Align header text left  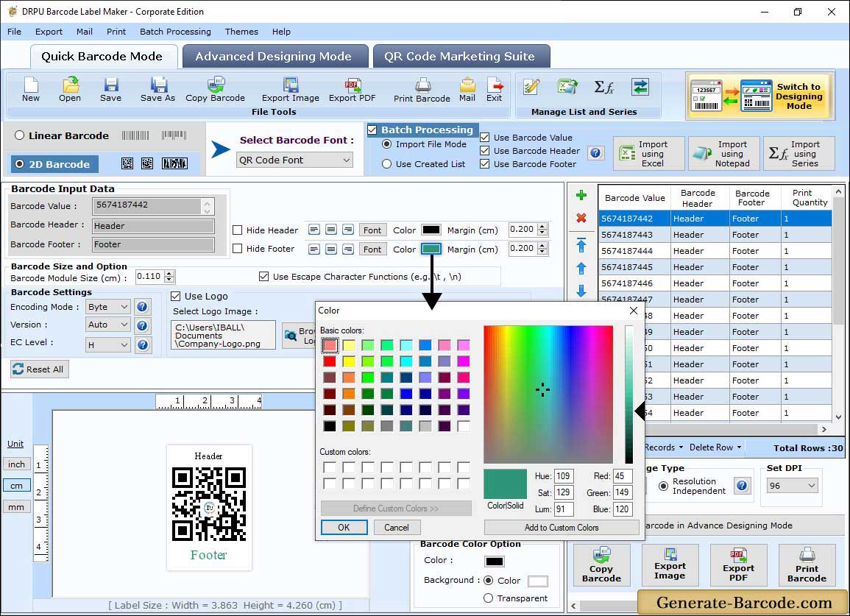click(x=314, y=230)
